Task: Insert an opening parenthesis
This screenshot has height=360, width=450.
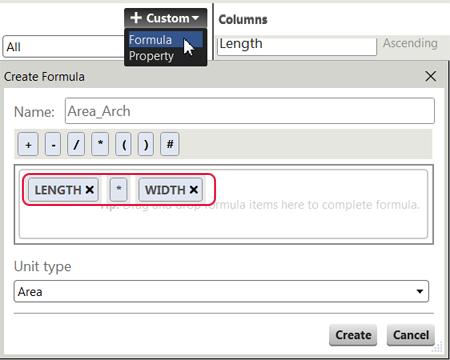Action: tap(123, 144)
